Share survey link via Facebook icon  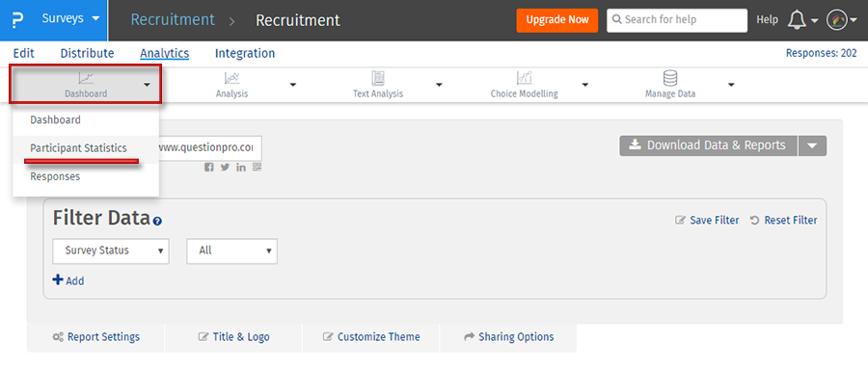208,168
